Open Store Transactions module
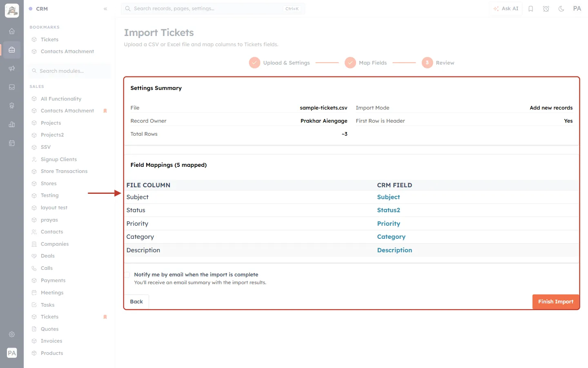The width and height of the screenshot is (588, 368). [64, 171]
